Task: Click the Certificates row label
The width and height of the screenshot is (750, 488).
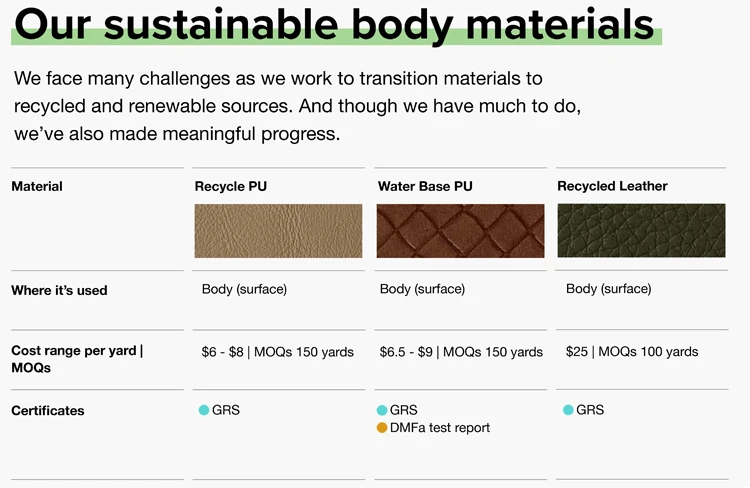Action: click(48, 411)
